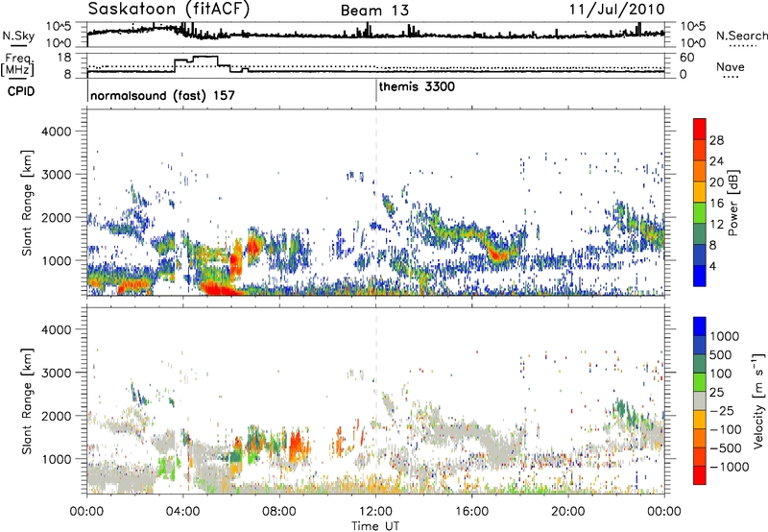The width and height of the screenshot is (768, 532).
Task: Click the Beam 13 label
Action: pos(374,11)
